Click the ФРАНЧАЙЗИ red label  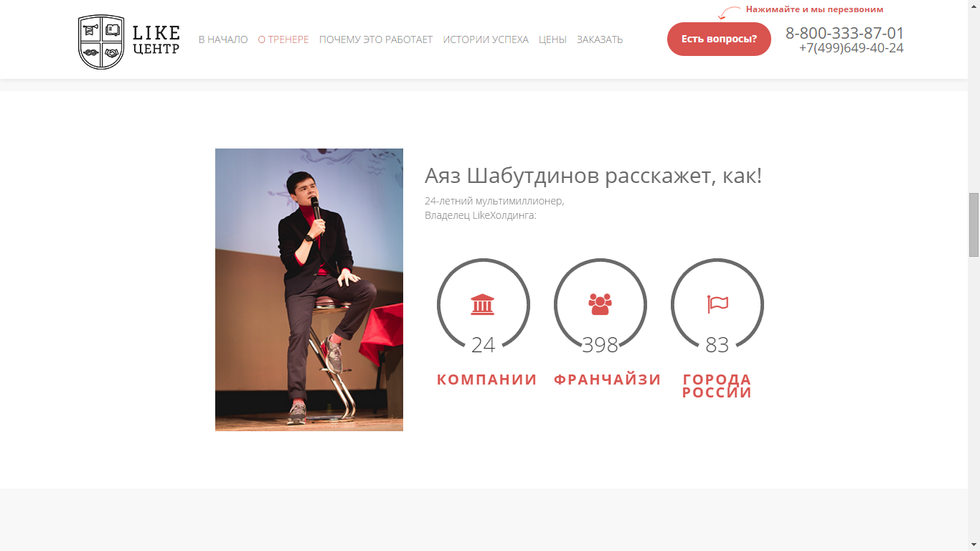point(608,380)
